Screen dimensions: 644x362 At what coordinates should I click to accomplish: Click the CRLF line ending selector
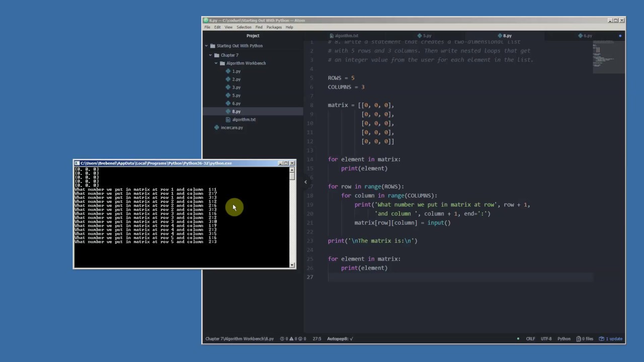click(531, 339)
